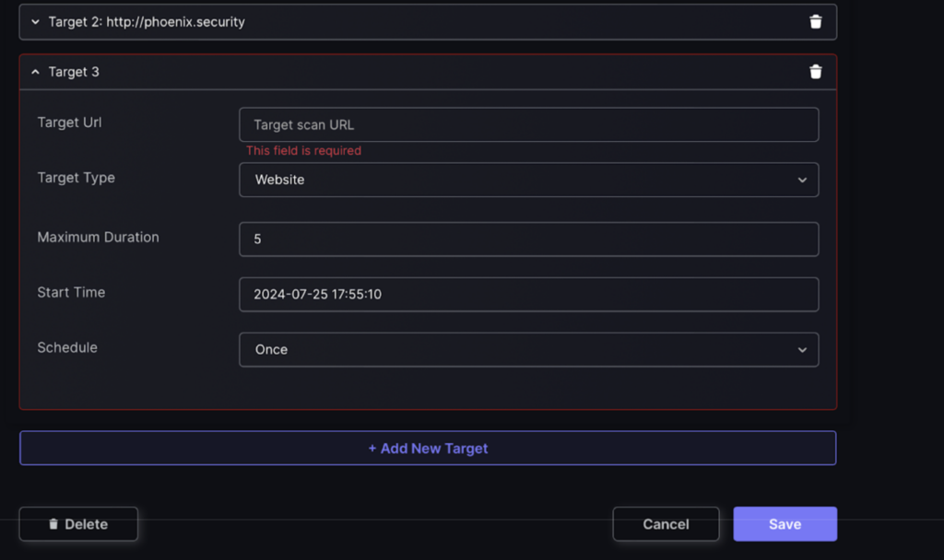Select the 'This field is required' error text
The height and width of the screenshot is (560, 944).
coord(303,150)
